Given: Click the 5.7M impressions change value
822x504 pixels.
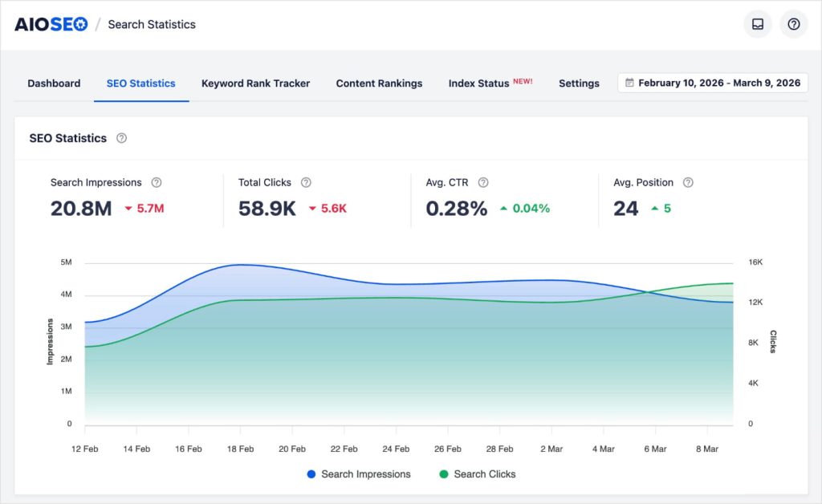Looking at the screenshot, I should pyautogui.click(x=150, y=209).
